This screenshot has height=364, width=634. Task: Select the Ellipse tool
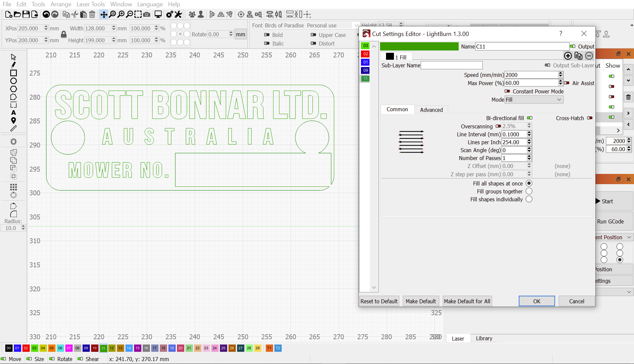click(14, 81)
